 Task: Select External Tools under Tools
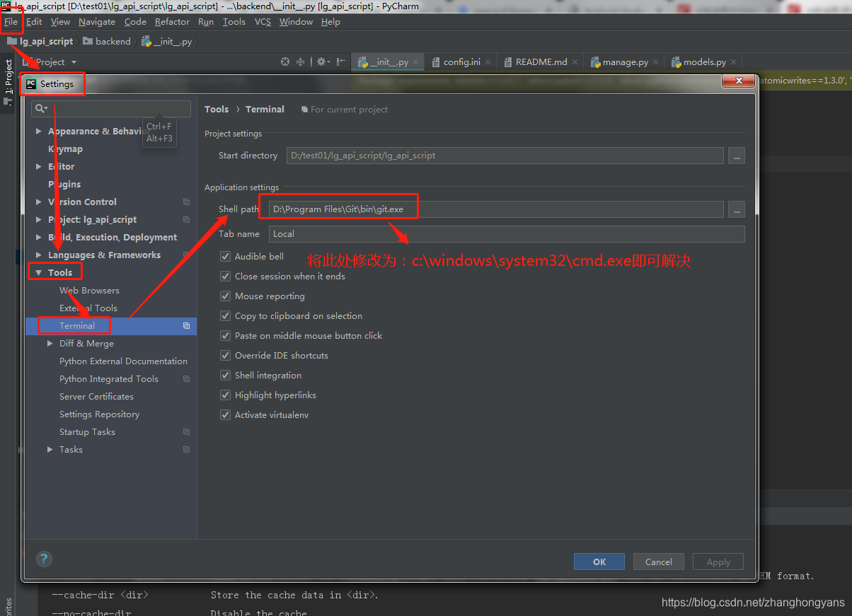coord(88,308)
